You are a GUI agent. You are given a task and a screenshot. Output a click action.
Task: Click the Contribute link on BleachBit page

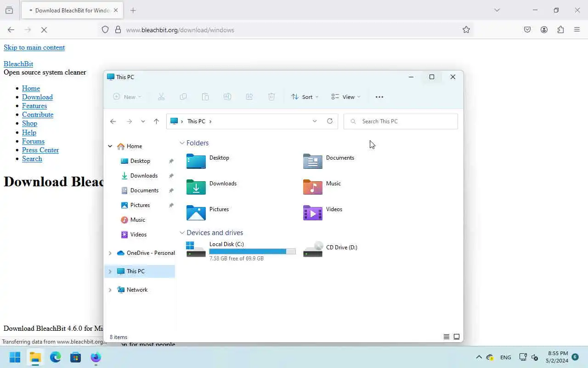(x=38, y=115)
